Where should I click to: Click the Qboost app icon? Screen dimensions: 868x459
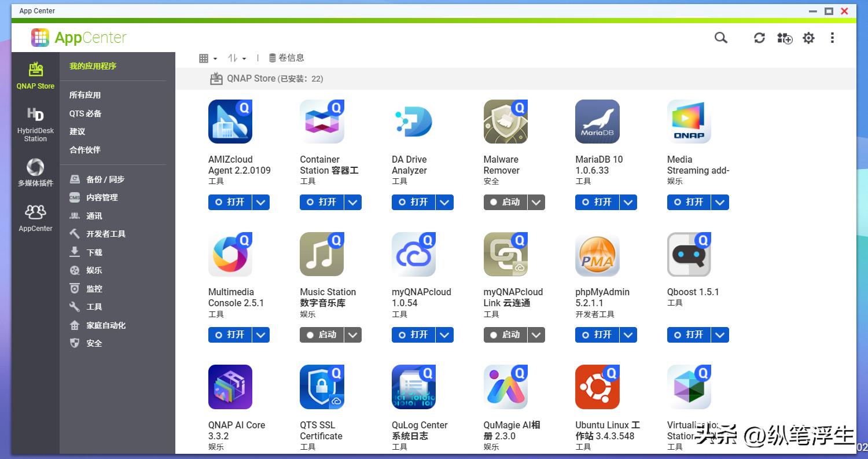689,254
